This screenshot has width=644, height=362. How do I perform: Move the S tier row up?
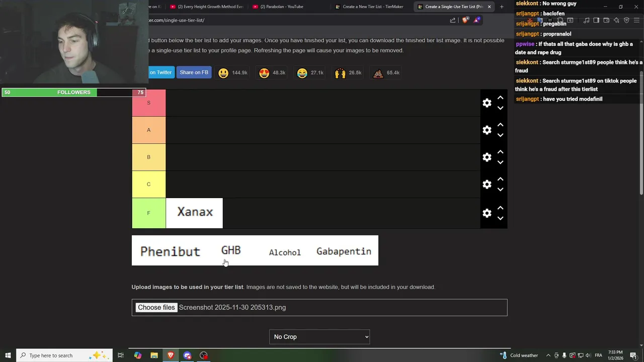pyautogui.click(x=500, y=98)
